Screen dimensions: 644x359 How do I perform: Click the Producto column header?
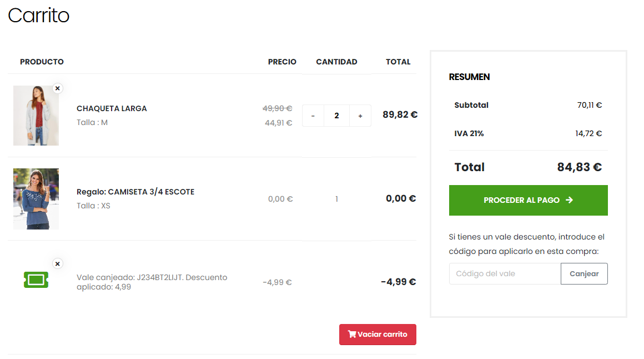coord(42,62)
